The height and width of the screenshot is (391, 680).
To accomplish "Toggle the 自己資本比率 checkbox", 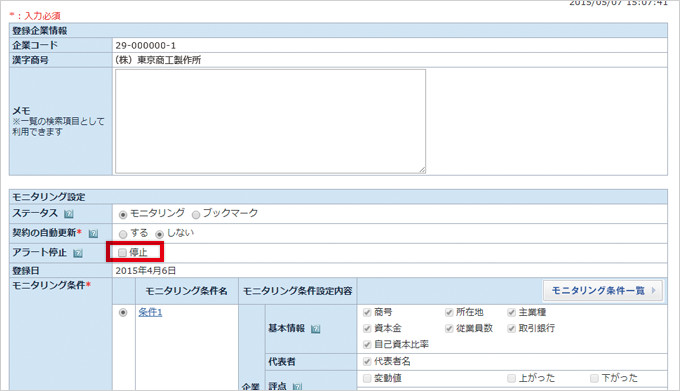I will (367, 345).
